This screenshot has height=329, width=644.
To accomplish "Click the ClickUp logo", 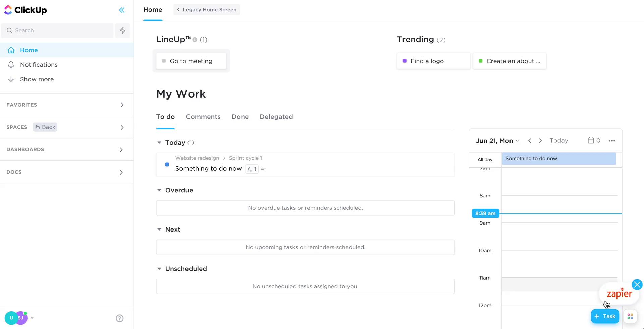I will click(x=25, y=10).
